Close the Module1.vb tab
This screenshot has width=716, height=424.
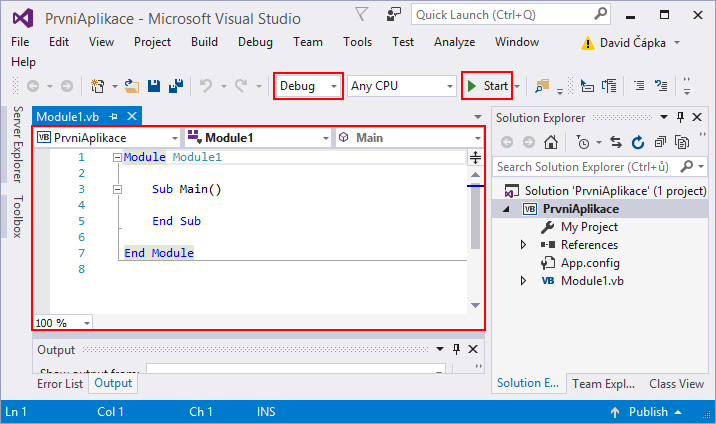pos(132,117)
